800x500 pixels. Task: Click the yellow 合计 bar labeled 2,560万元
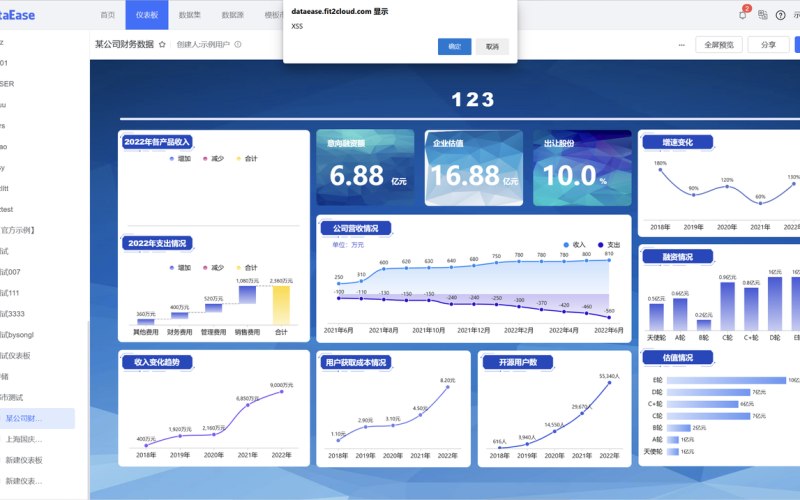point(281,305)
